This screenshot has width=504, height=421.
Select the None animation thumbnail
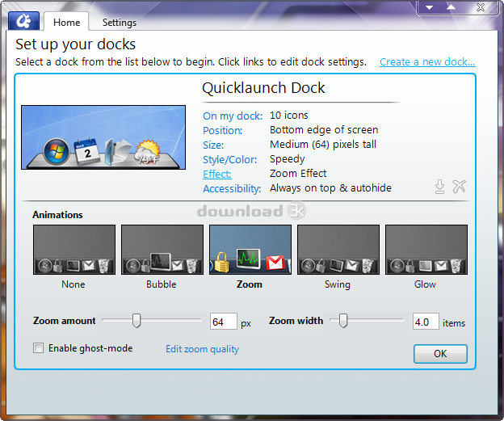click(x=73, y=250)
